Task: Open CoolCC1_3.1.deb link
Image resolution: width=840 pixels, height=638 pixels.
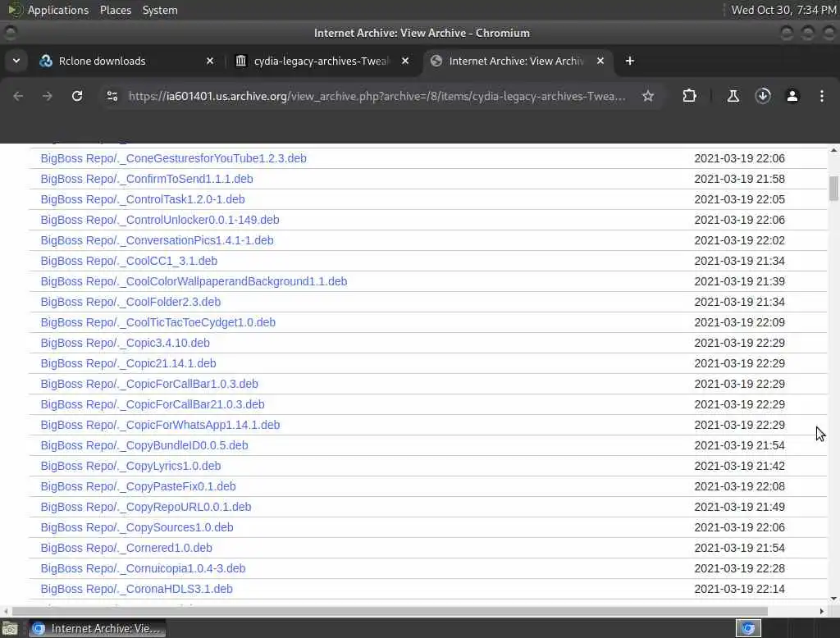Action: click(129, 261)
